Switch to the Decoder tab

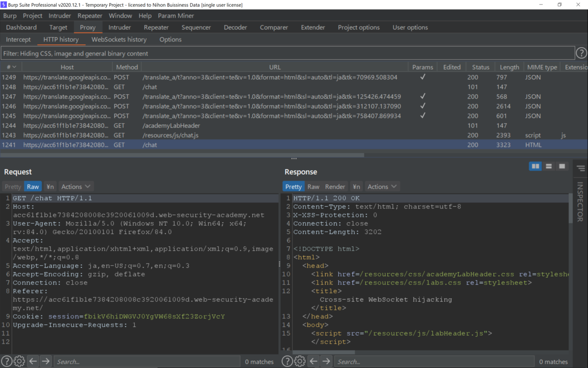(236, 27)
